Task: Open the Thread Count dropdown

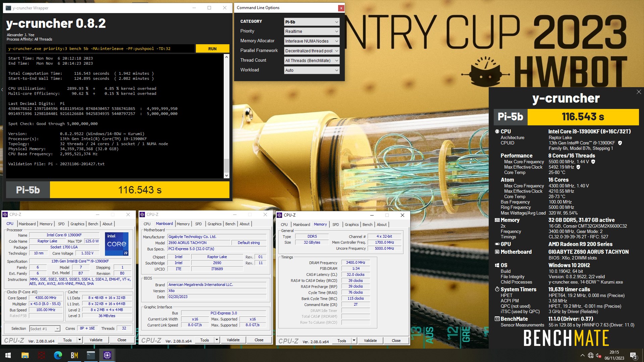Action: [x=312, y=60]
